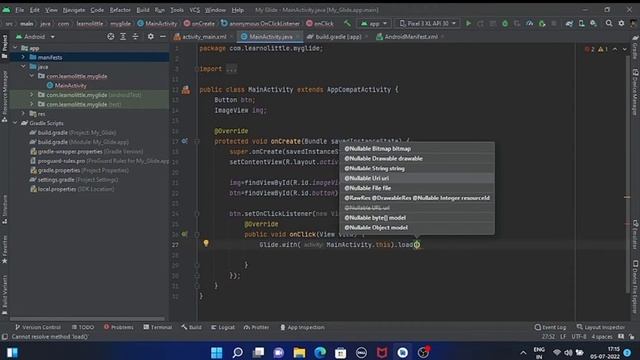This screenshot has width=640, height=360.
Task: Open the Logcat tool window
Action: click(x=223, y=327)
